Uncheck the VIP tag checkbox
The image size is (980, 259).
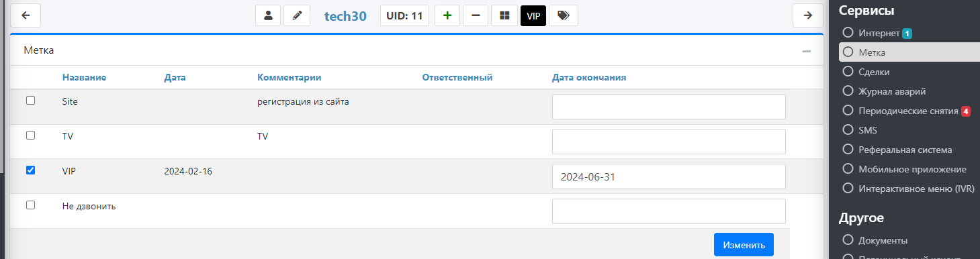click(x=30, y=170)
